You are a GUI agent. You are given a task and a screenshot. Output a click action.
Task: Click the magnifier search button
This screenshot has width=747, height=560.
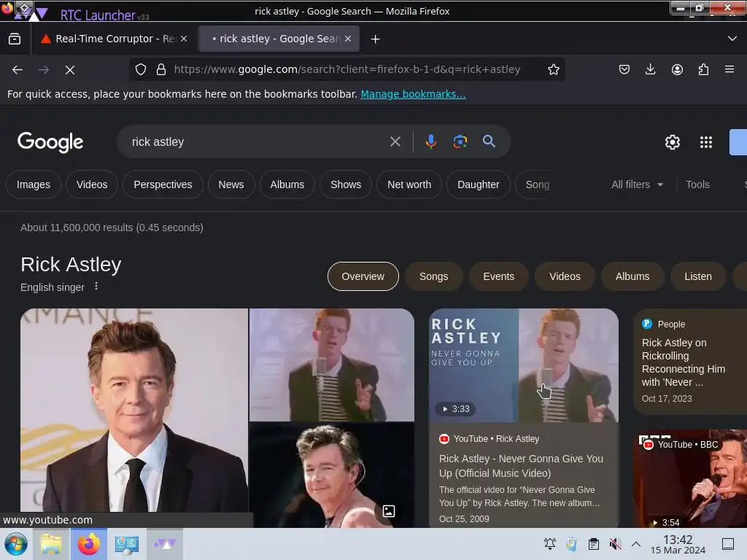[489, 141]
